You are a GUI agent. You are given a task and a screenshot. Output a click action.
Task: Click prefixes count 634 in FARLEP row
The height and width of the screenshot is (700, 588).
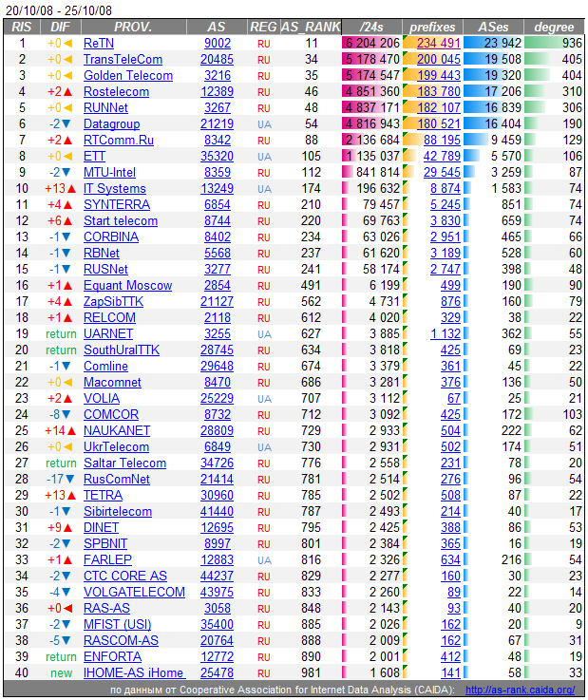(x=450, y=559)
